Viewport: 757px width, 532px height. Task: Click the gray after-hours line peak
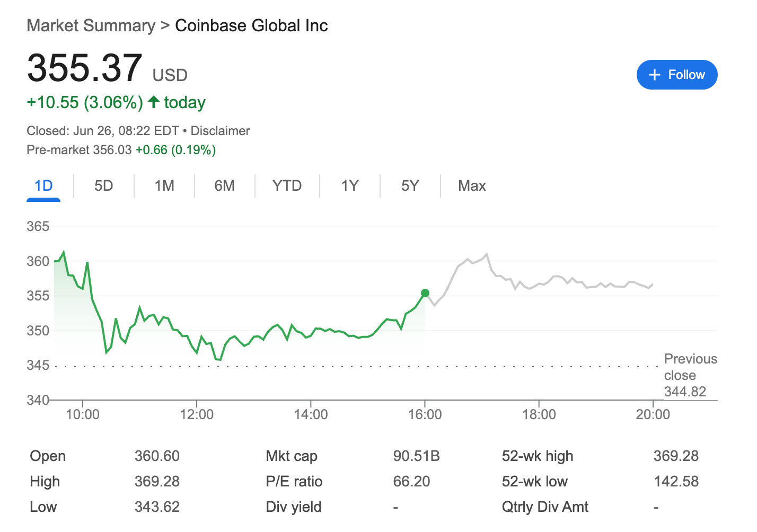pos(487,254)
